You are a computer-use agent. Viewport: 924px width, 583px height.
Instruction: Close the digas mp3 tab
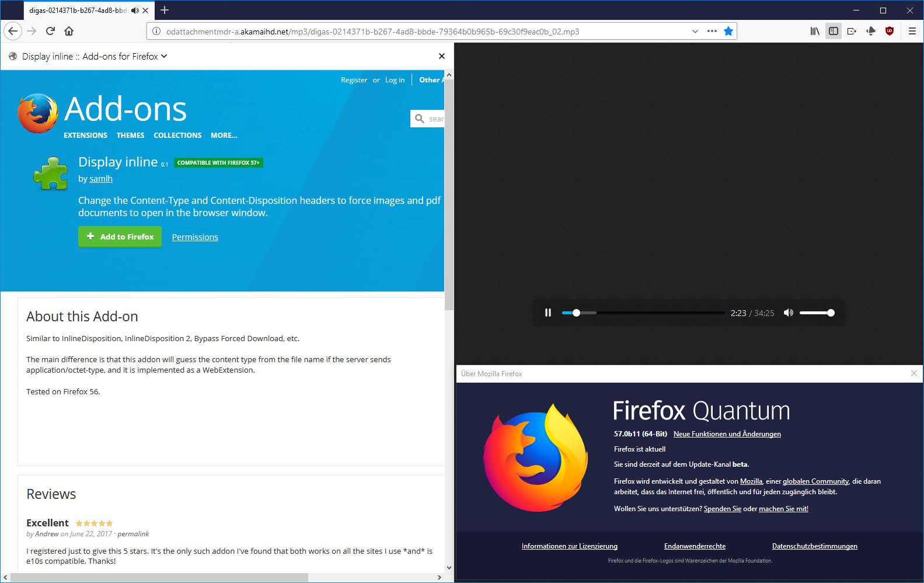145,11
